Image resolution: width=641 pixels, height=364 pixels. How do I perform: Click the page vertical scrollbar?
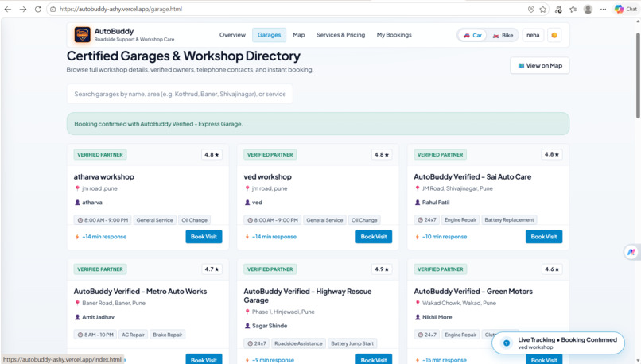(x=638, y=76)
